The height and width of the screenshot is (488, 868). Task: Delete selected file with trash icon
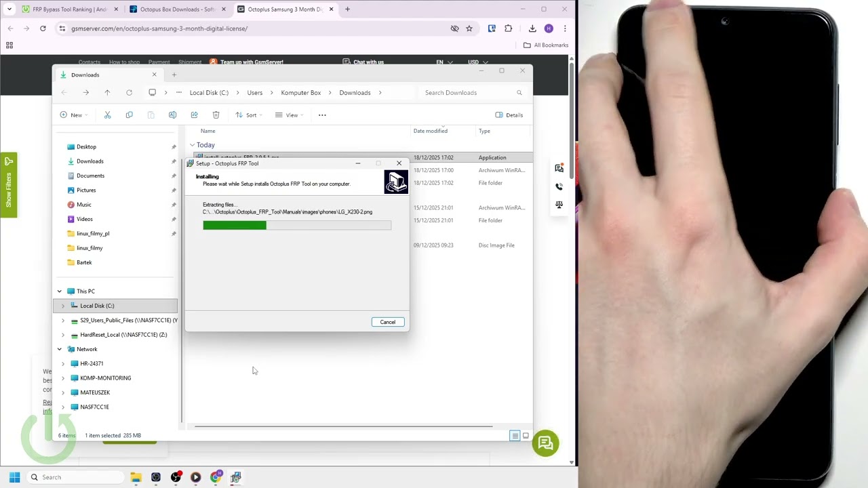click(x=216, y=115)
